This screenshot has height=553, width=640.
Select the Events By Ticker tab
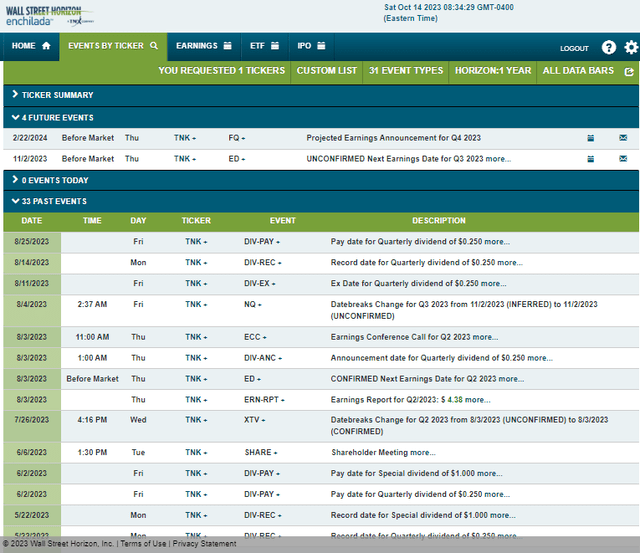[113, 46]
